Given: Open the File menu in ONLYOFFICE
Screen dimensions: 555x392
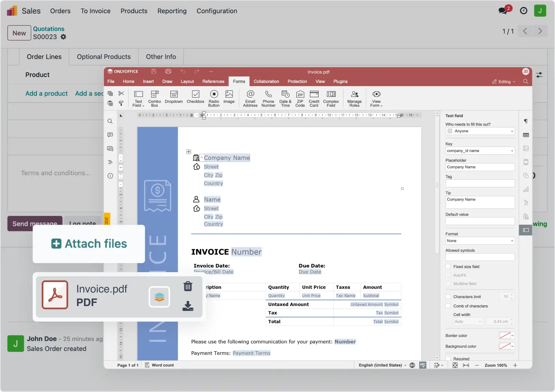Looking at the screenshot, I should (x=111, y=81).
